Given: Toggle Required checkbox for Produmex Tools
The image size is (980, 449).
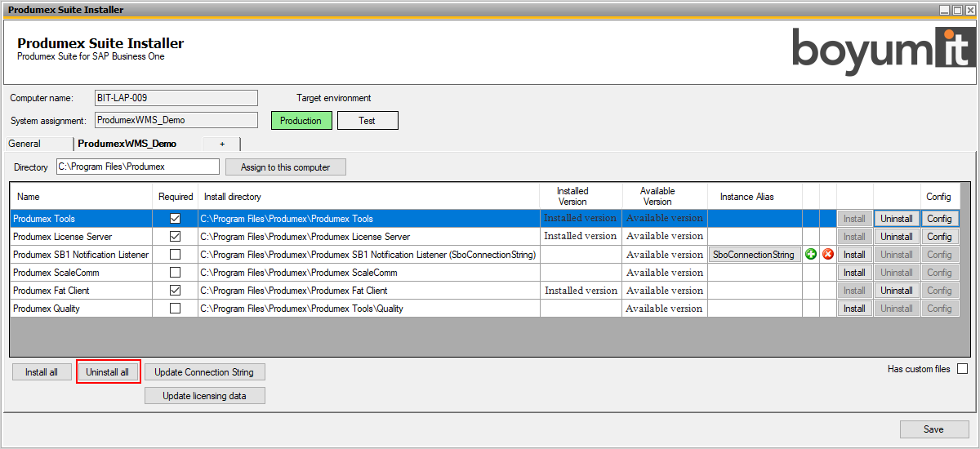Looking at the screenshot, I should 175,219.
